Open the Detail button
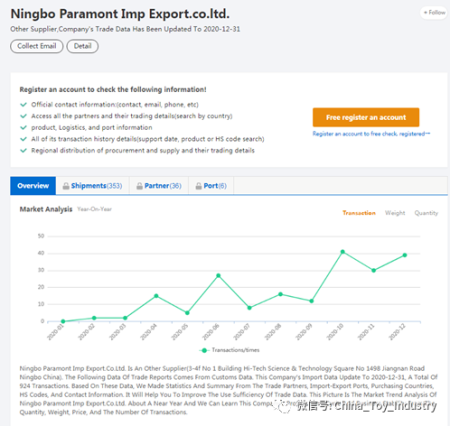This screenshot has width=450, height=426. [x=82, y=46]
